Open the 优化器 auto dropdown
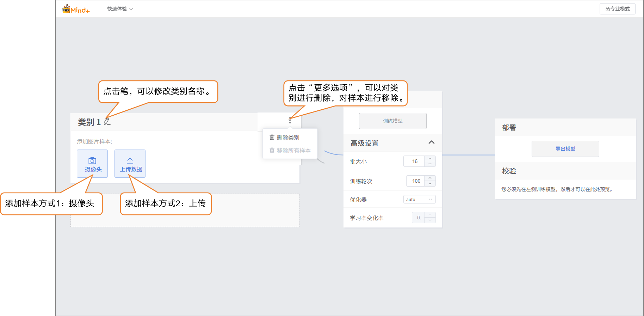Image resolution: width=644 pixels, height=316 pixels. point(419,200)
